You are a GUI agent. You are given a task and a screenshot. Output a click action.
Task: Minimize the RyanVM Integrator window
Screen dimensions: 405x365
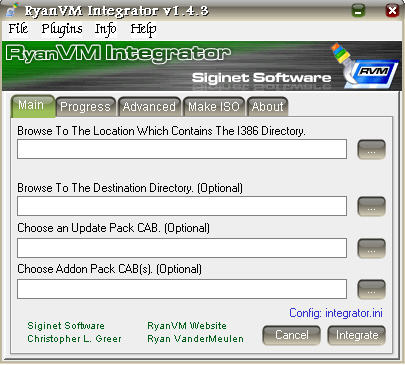pyautogui.click(x=358, y=10)
